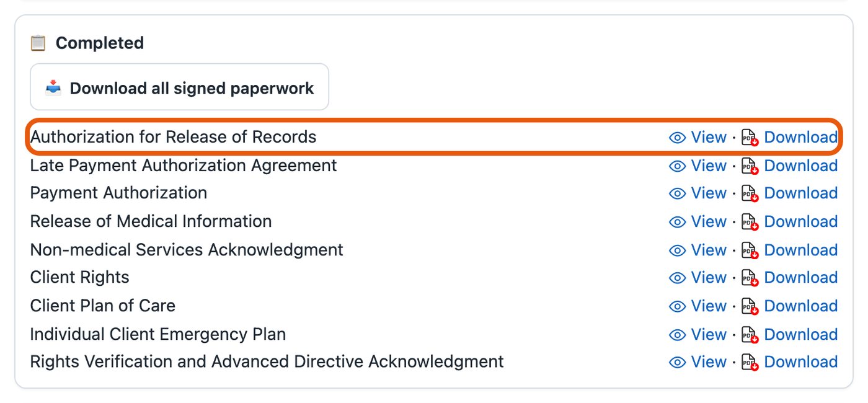The width and height of the screenshot is (868, 403).
Task: Download Rights Verification and Advanced Directive Acknowledgment
Action: pyautogui.click(x=800, y=362)
